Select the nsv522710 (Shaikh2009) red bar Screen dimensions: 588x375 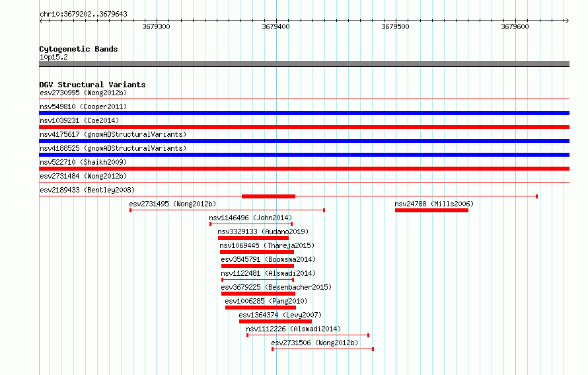click(x=304, y=169)
